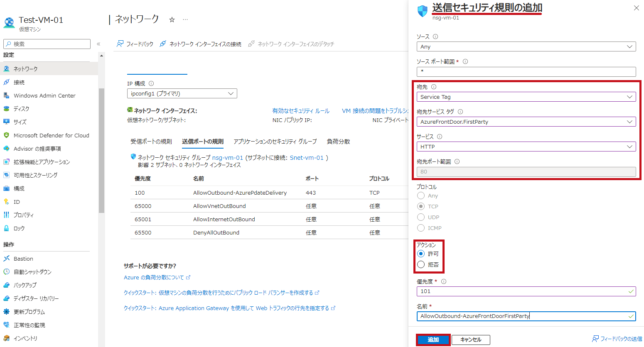Focus the sidebar 検索 field
The image size is (644, 347).
(47, 44)
